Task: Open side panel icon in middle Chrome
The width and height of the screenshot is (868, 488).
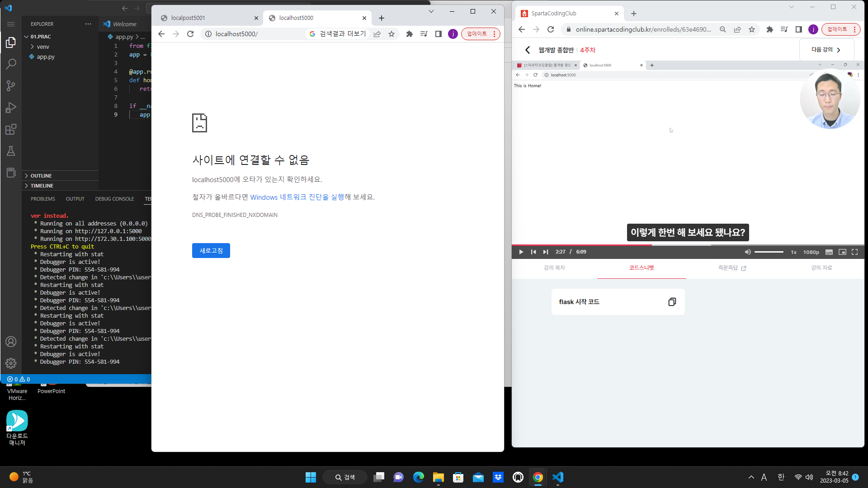Action: tap(439, 34)
